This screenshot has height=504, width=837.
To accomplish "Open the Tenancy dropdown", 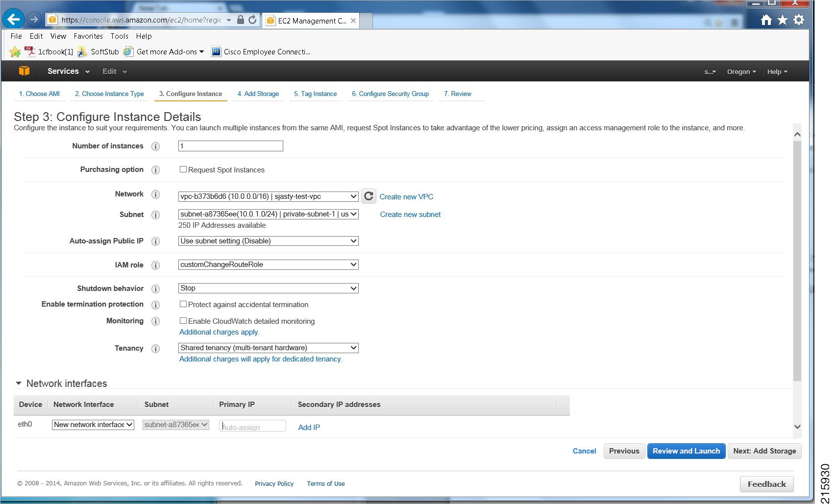I will (x=268, y=348).
